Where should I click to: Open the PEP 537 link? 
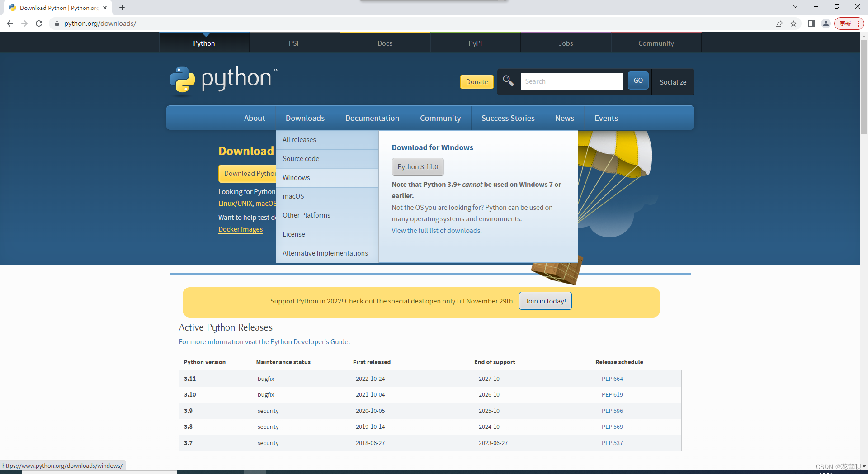[612, 443]
